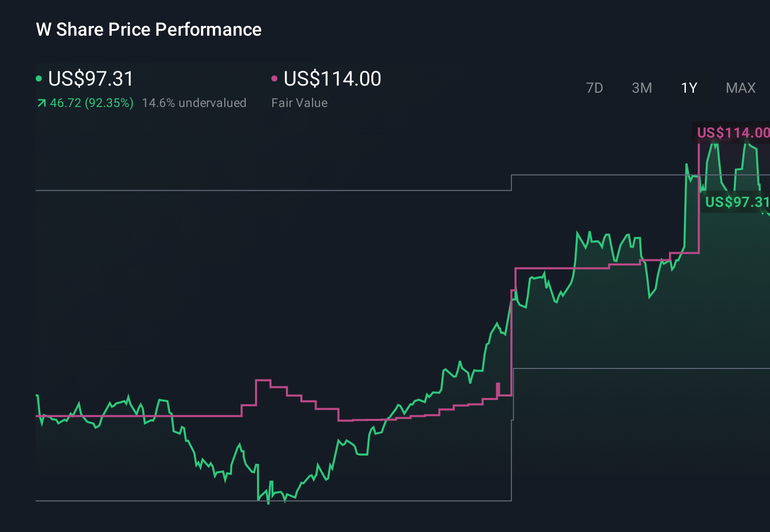Click the Fair Value label
This screenshot has height=532, width=770.
tap(300, 103)
